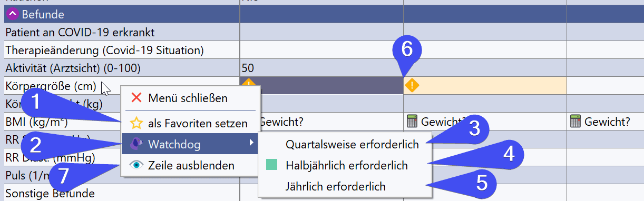Image resolution: width=644 pixels, height=201 pixels.
Task: Click the star icon for favorites
Action: click(x=136, y=124)
